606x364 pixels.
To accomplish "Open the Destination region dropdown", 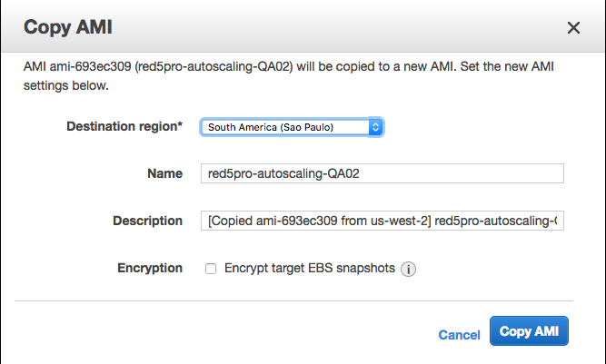I will point(292,127).
